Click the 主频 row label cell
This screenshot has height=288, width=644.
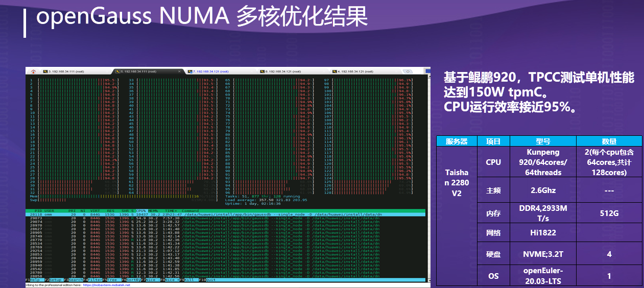493,190
